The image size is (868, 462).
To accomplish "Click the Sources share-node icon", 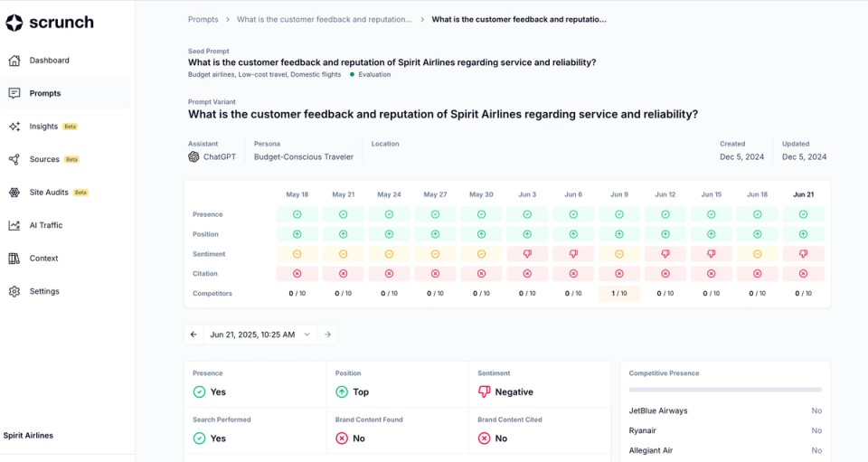I will (x=14, y=159).
